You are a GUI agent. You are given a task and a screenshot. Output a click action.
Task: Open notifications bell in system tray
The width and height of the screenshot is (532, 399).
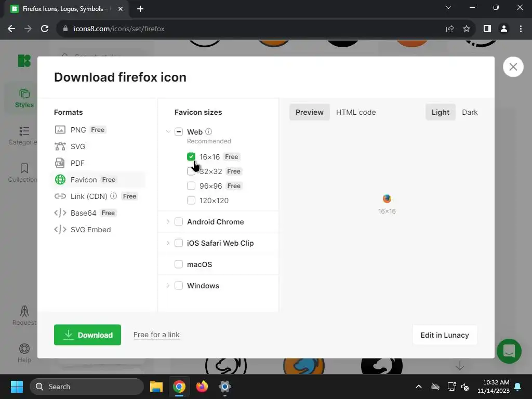pyautogui.click(x=518, y=387)
